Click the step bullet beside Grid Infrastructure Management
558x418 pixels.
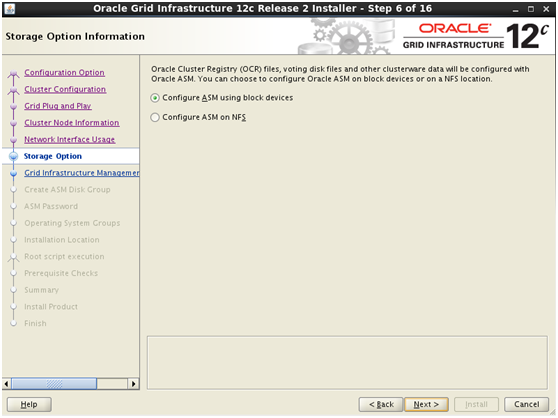click(x=14, y=173)
